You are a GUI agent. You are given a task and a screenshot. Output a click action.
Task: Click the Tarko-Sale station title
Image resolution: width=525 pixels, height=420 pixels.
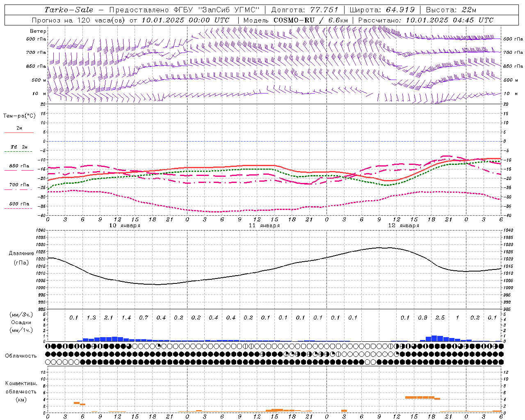(x=69, y=10)
